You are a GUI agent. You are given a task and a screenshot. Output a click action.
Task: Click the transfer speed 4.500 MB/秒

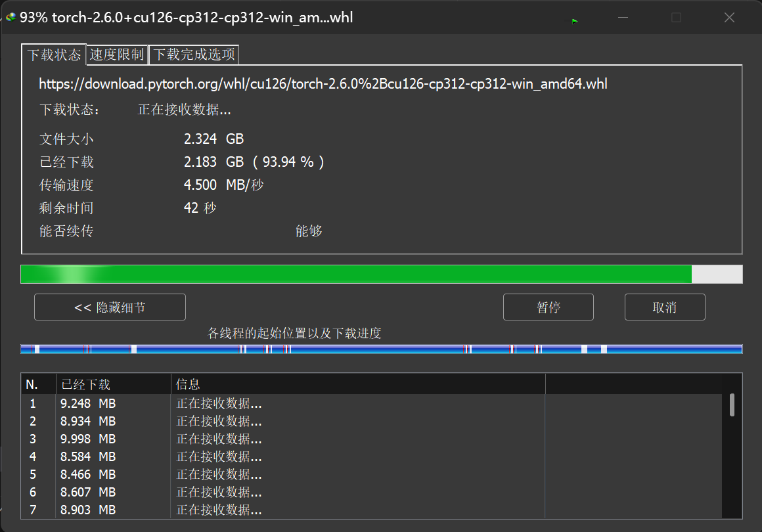[x=223, y=185]
